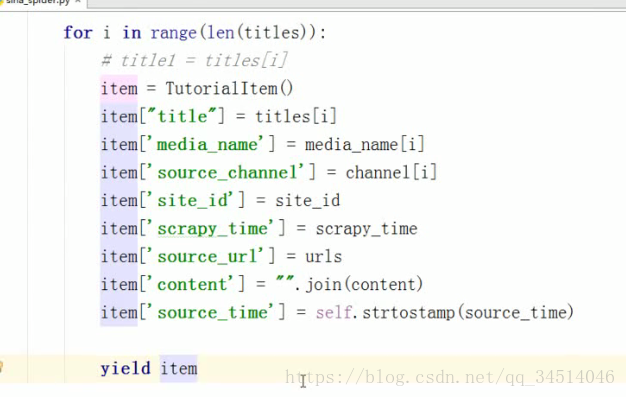Click the purple 'self' keyword

coord(334,312)
